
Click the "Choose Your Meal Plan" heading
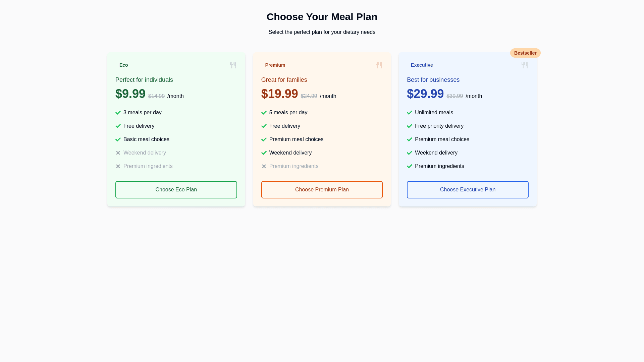click(322, 17)
